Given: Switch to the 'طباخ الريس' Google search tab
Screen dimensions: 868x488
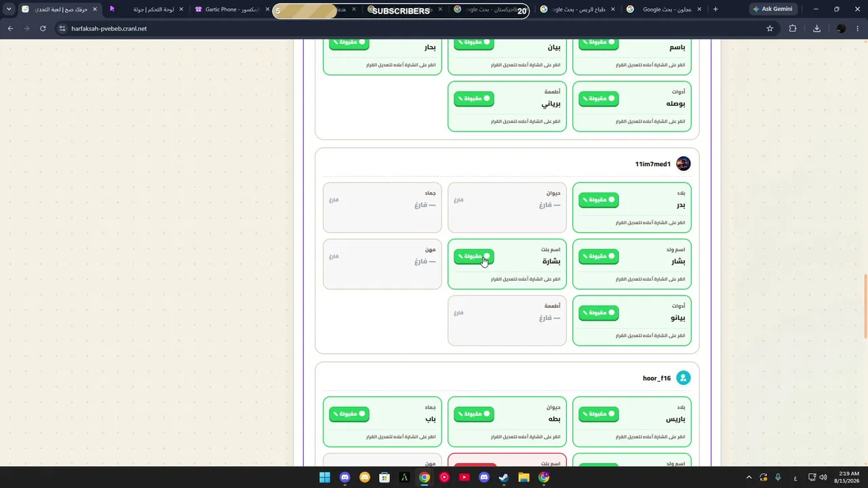Looking at the screenshot, I should (x=576, y=9).
